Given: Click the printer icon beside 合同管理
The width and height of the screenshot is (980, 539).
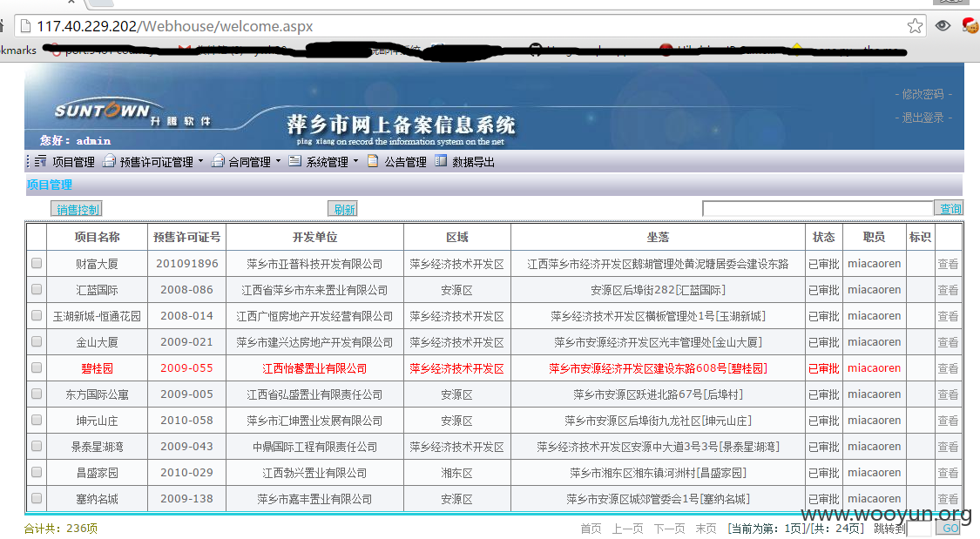Looking at the screenshot, I should [218, 161].
